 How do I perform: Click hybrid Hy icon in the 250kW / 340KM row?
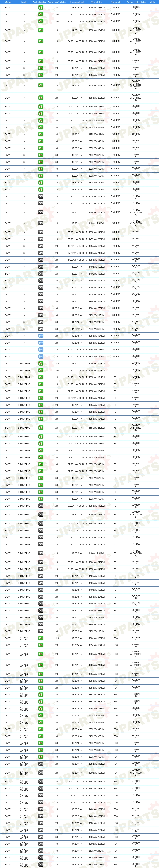[x=41, y=357]
